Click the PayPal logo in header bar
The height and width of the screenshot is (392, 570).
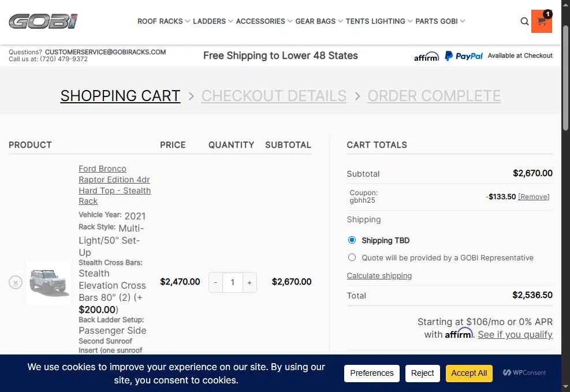click(464, 56)
